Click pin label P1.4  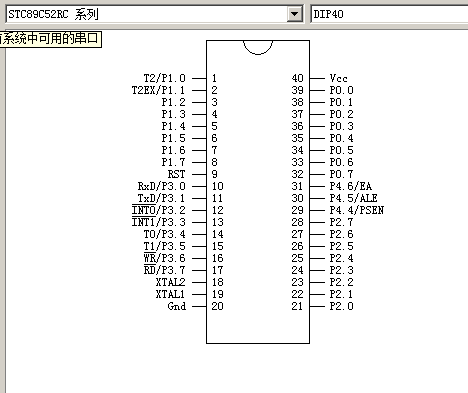[173, 126]
